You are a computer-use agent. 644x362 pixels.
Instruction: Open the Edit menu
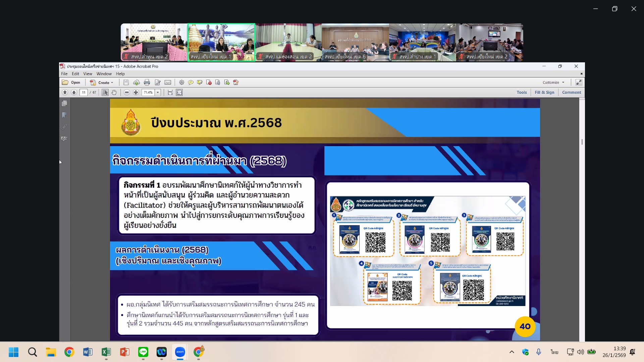(75, 74)
